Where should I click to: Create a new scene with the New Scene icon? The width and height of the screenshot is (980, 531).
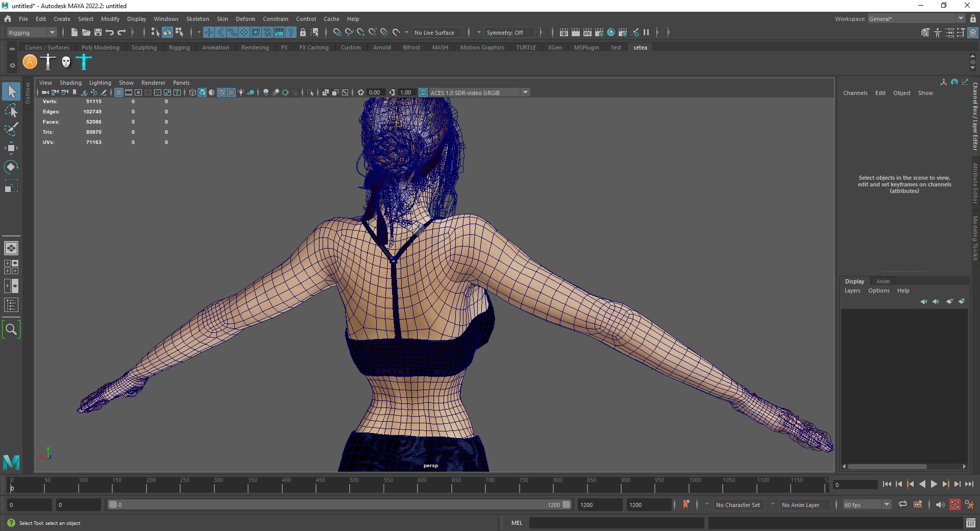[x=75, y=32]
